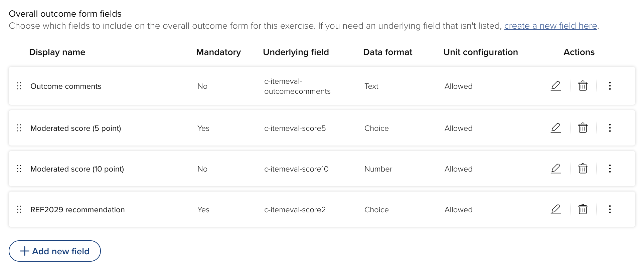Open more actions for REF2029 recommendation
The width and height of the screenshot is (644, 273).
coord(610,209)
